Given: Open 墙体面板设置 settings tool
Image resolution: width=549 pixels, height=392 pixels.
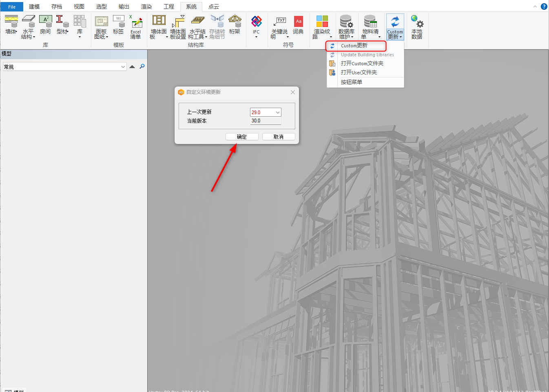Looking at the screenshot, I should [178, 27].
